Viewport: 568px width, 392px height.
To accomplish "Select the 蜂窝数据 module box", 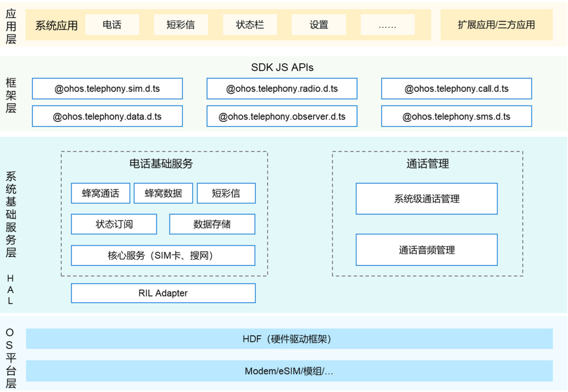I will click(163, 193).
